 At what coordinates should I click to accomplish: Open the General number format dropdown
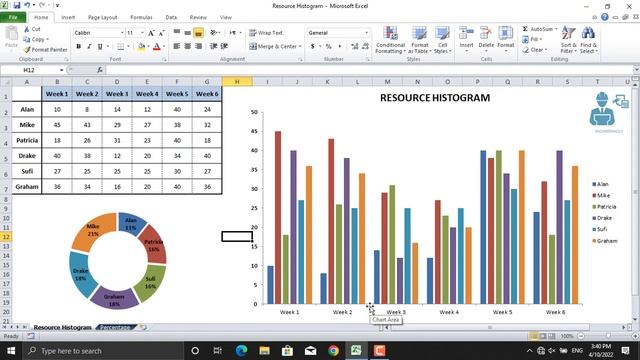[366, 33]
